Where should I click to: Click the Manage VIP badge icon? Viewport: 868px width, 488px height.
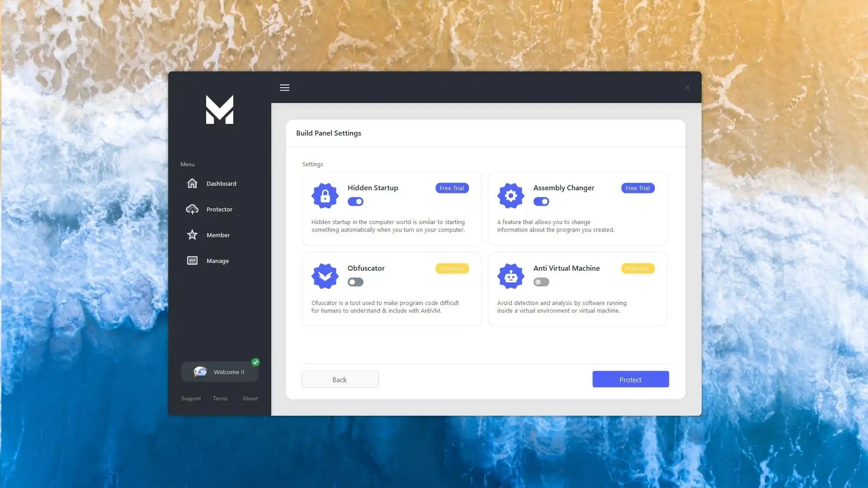[x=192, y=260]
